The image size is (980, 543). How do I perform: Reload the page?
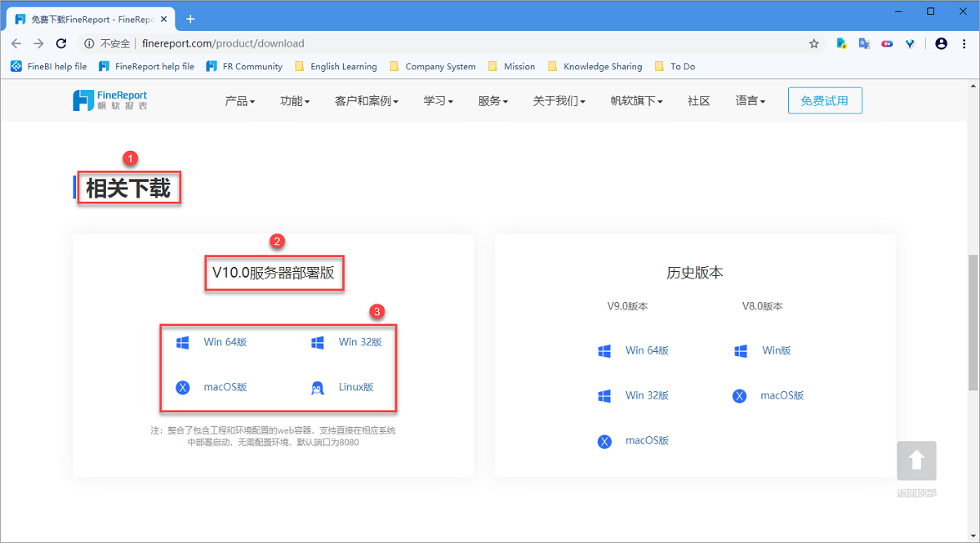(x=61, y=43)
